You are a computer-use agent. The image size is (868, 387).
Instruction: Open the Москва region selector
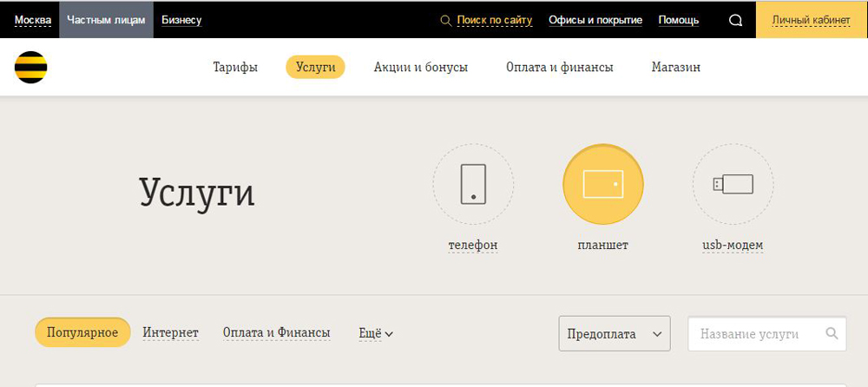point(33,20)
